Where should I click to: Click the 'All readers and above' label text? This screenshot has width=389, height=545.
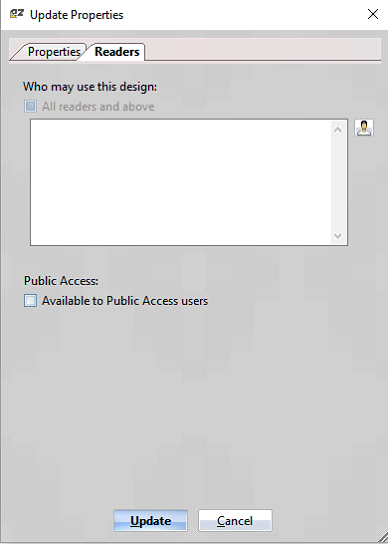[x=98, y=106]
